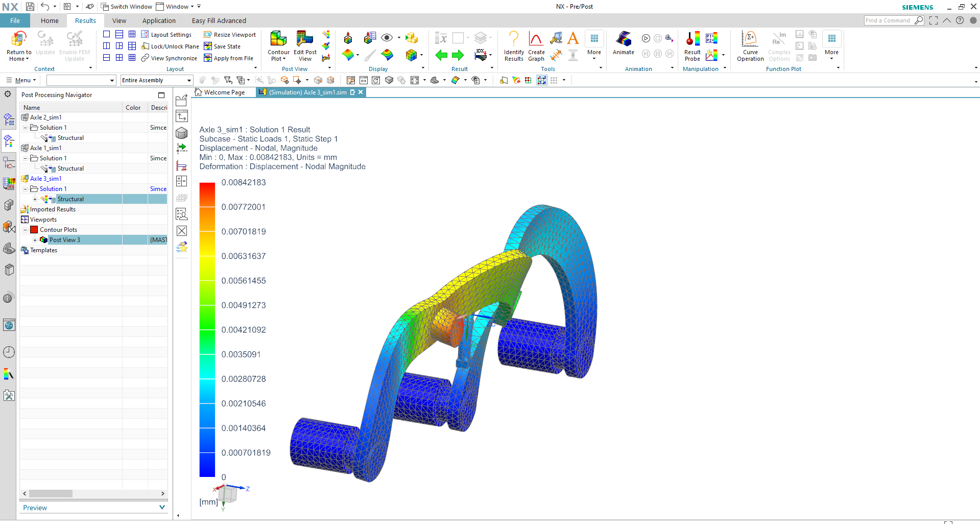Switch to the Home ribbon tab

[x=50, y=20]
